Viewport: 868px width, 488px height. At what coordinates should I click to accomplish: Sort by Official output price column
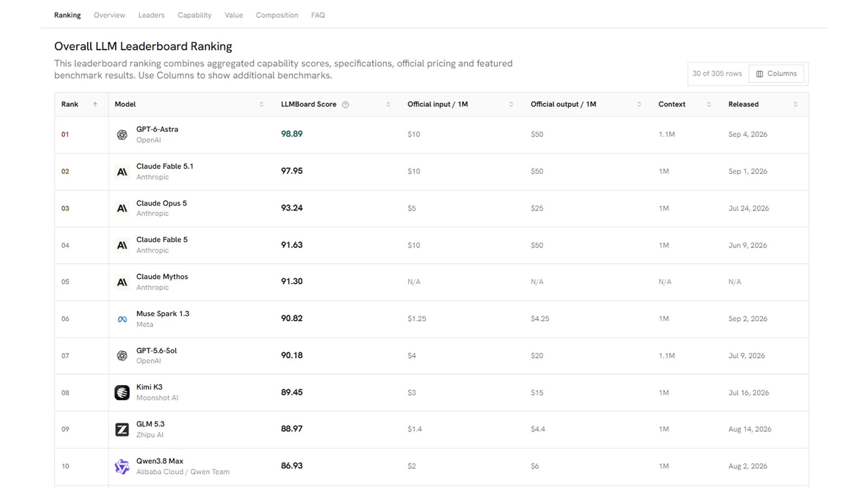pyautogui.click(x=639, y=104)
